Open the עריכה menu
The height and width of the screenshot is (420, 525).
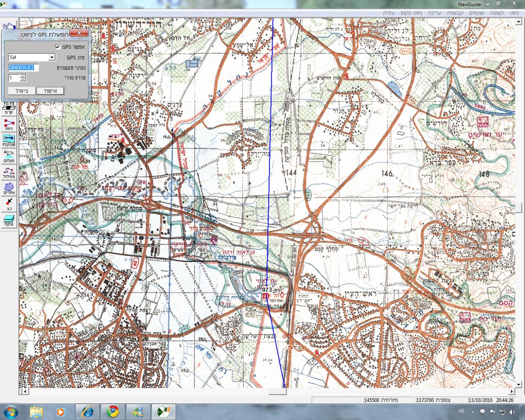434,13
